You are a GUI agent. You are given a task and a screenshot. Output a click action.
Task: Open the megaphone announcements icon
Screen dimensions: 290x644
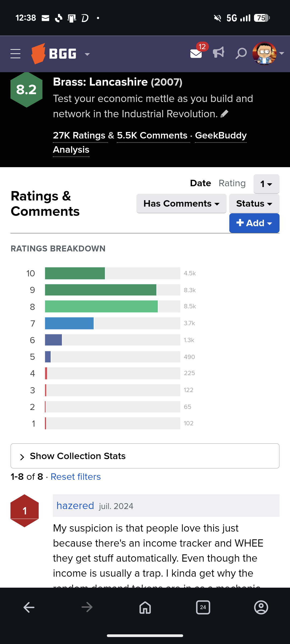(219, 53)
